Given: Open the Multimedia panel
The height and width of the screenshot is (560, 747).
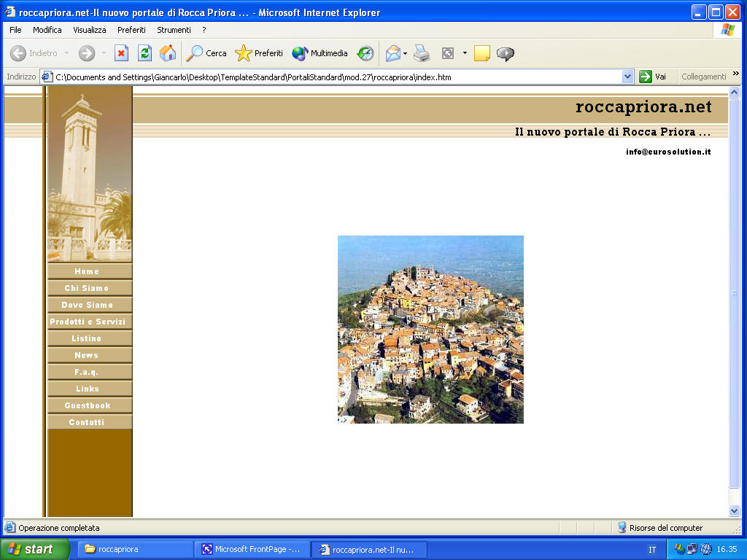Looking at the screenshot, I should [320, 53].
